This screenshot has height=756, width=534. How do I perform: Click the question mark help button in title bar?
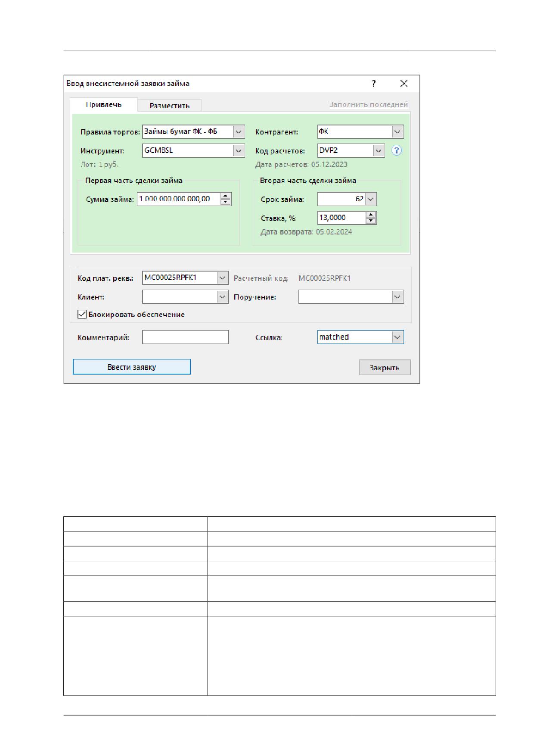[374, 84]
